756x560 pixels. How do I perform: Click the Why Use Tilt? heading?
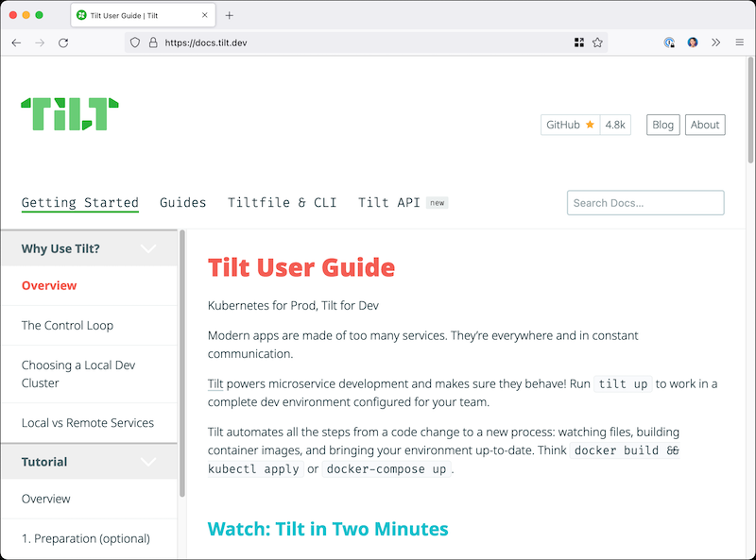[x=60, y=248]
